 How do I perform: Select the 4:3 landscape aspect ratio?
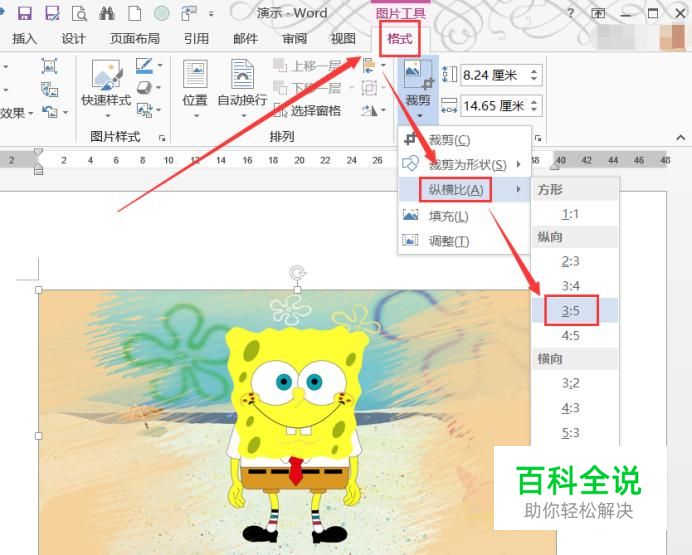(574, 408)
